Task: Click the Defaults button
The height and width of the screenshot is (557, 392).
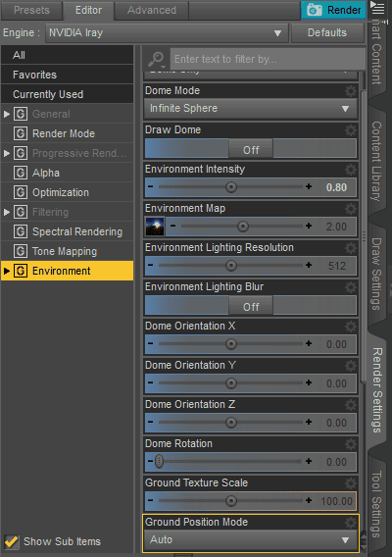Action: click(327, 33)
